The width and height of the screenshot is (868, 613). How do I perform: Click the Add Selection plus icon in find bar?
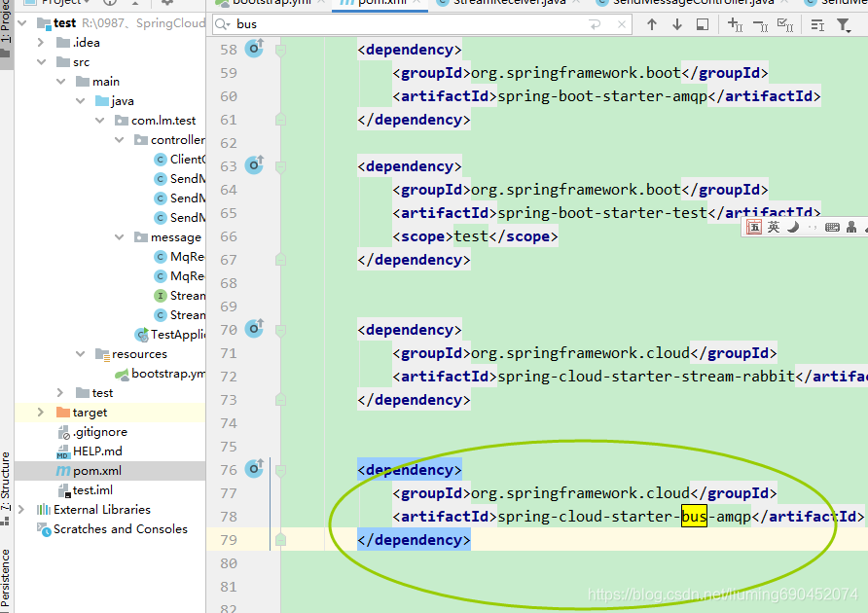[733, 24]
